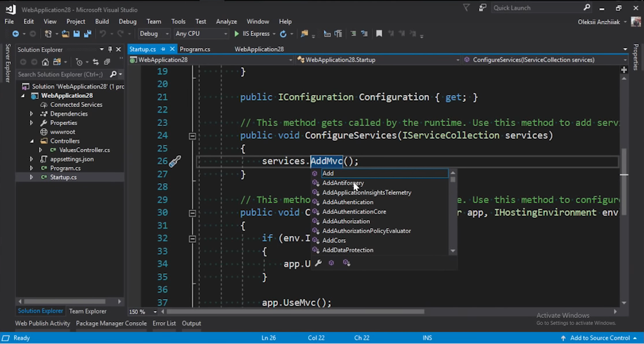
Task: Toggle a bookmark with the bookmark icon
Action: coord(379,34)
